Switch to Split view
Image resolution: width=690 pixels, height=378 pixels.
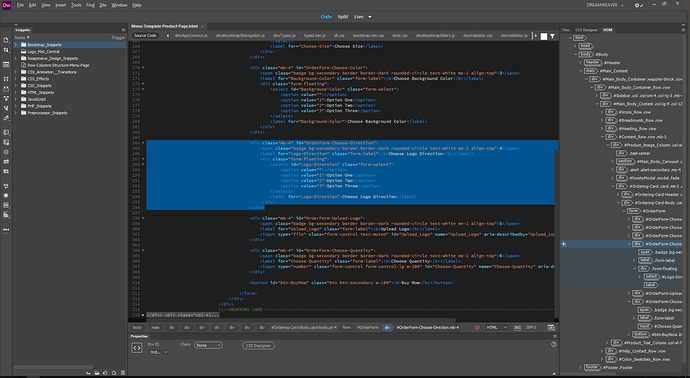coord(343,17)
